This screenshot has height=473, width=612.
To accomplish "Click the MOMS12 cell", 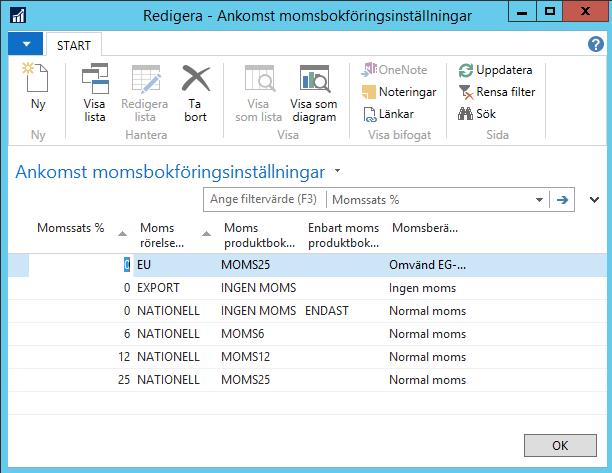I will 246,357.
